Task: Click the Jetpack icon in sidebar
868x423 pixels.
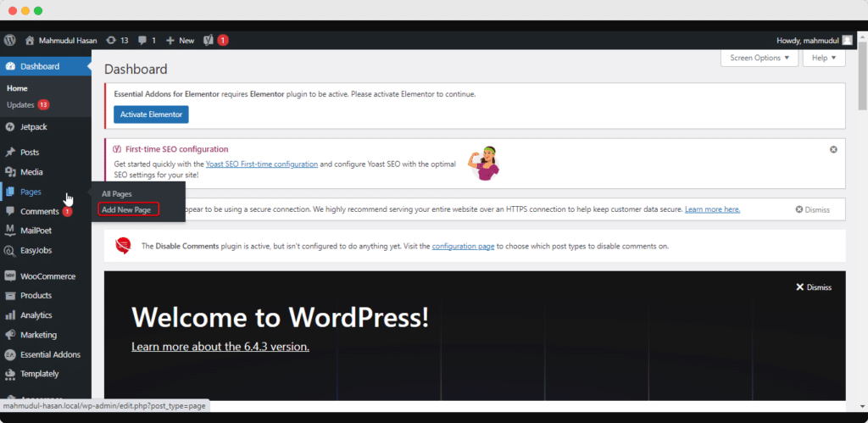Action: click(10, 126)
